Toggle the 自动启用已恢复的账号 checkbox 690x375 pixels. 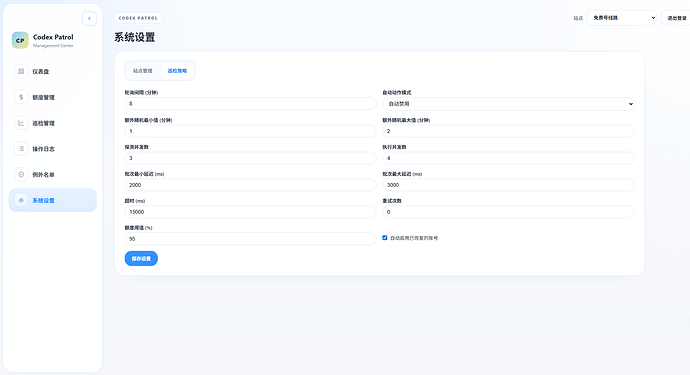[385, 238]
